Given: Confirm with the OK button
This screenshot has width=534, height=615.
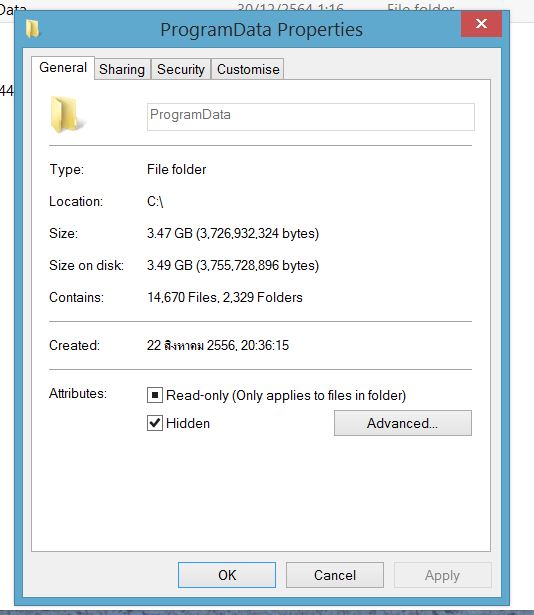Looking at the screenshot, I should [x=227, y=575].
